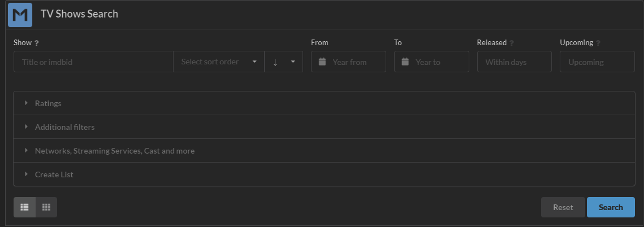Switch to grid view layout
The height and width of the screenshot is (227, 644).
pos(46,207)
